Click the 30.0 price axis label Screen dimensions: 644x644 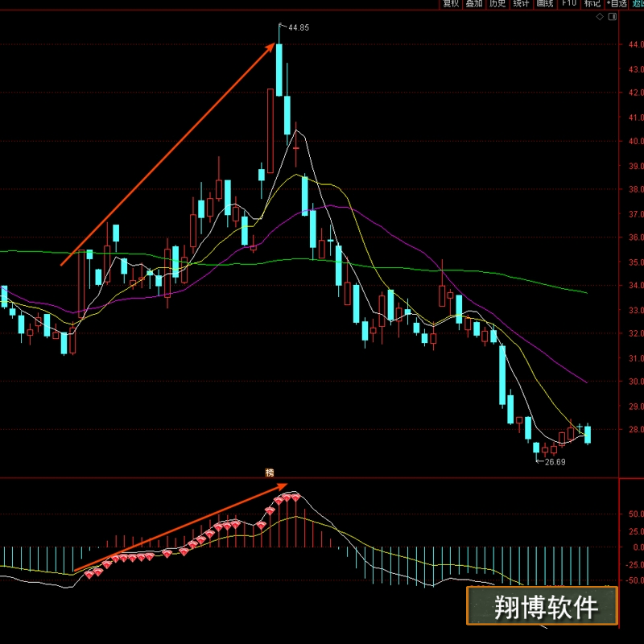point(636,381)
